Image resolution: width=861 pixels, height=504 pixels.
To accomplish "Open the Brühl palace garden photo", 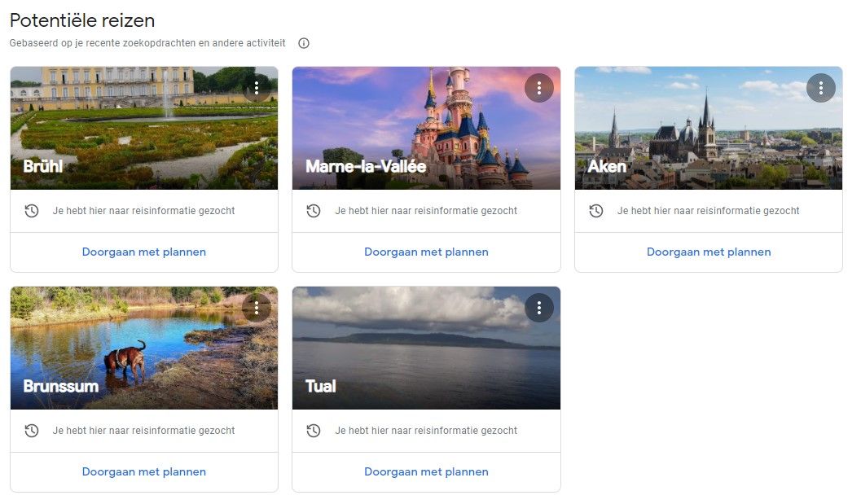I will pyautogui.click(x=144, y=128).
